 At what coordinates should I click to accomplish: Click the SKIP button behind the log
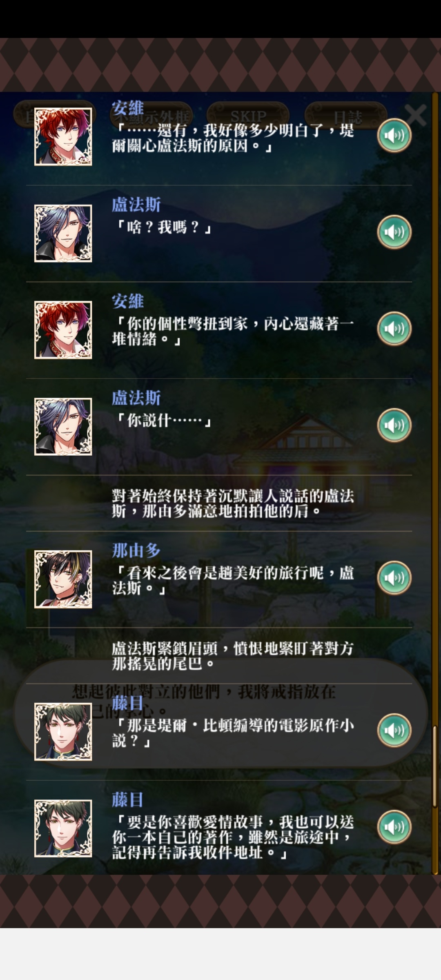click(248, 116)
